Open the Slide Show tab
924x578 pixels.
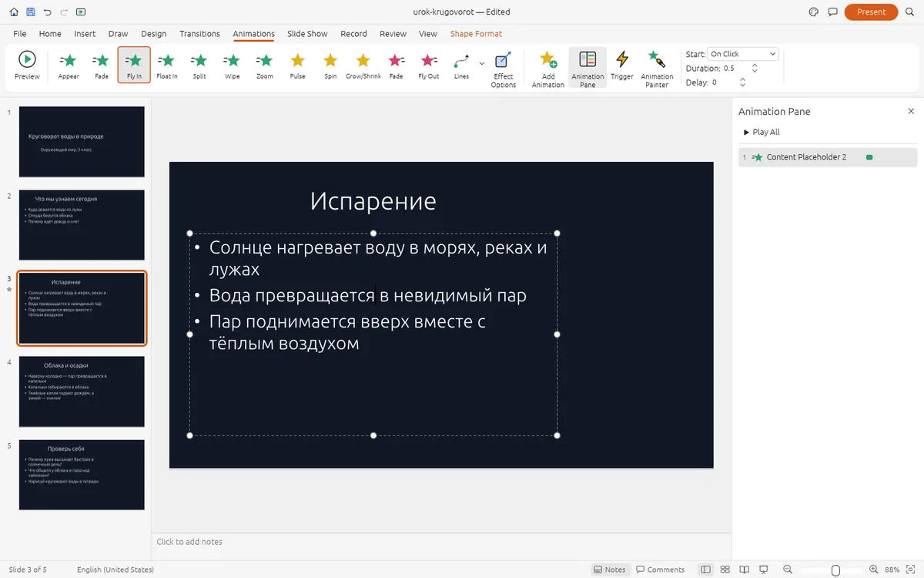[x=307, y=34]
